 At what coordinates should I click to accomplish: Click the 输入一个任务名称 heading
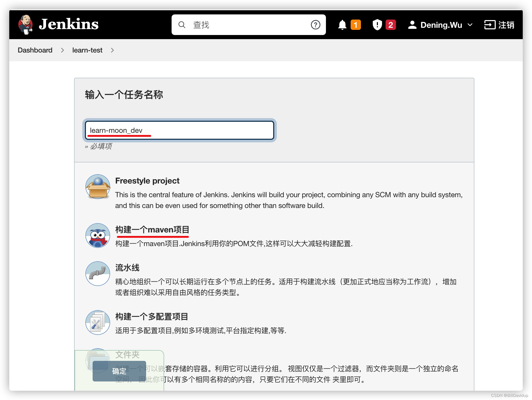point(124,94)
